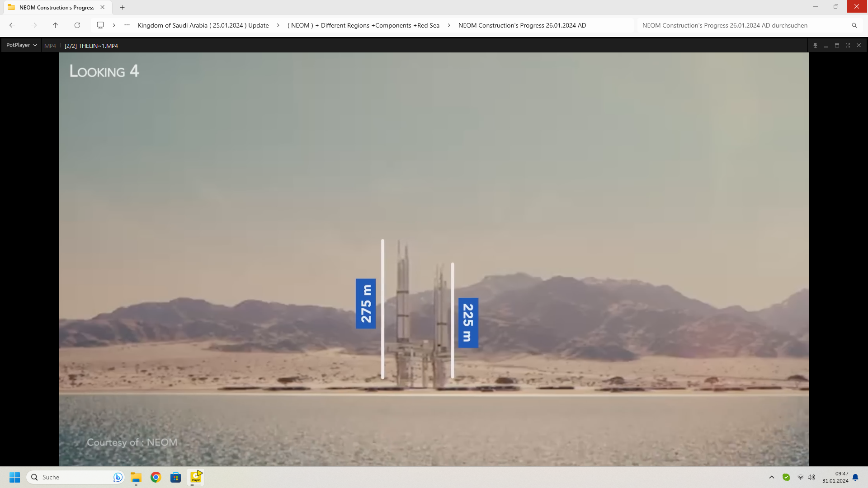Image resolution: width=868 pixels, height=488 pixels.
Task: Open Bing chat icon in search box
Action: point(118,477)
